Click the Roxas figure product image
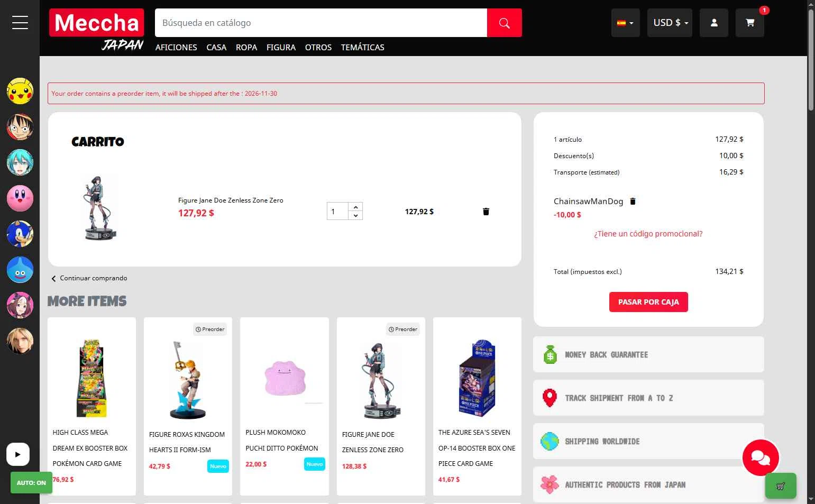This screenshot has height=504, width=815. pyautogui.click(x=187, y=380)
